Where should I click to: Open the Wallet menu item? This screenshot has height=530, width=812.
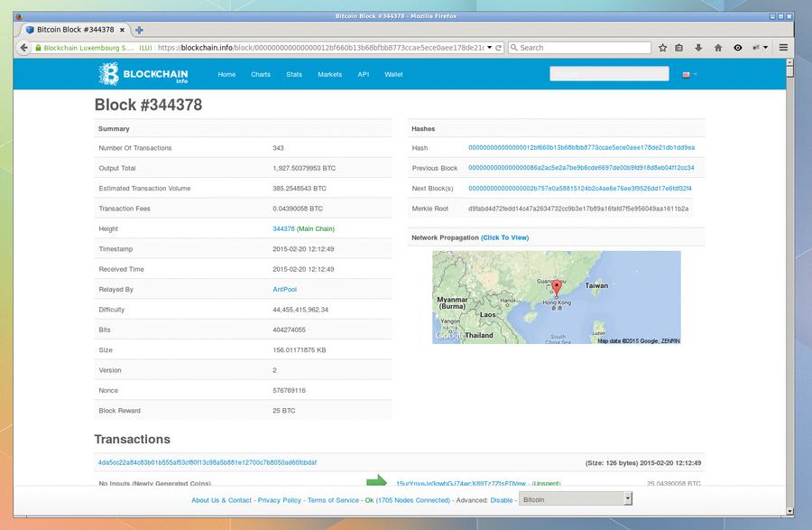(x=393, y=75)
